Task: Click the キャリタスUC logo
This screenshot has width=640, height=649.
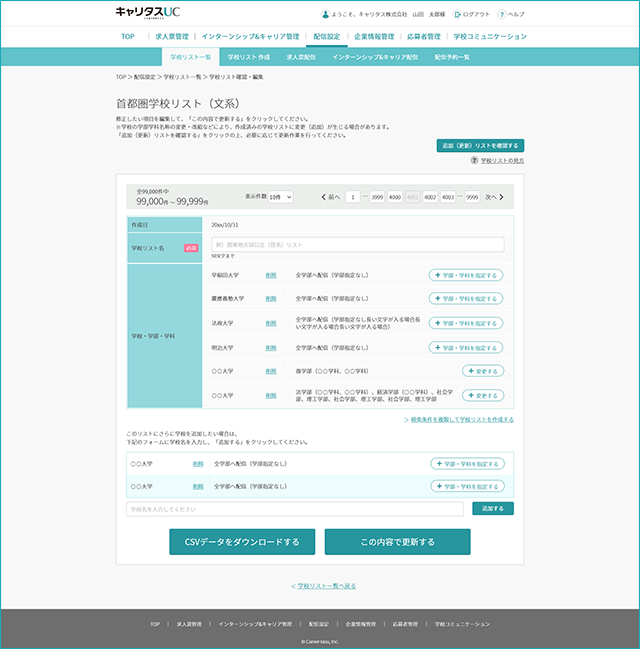Action: (x=148, y=12)
